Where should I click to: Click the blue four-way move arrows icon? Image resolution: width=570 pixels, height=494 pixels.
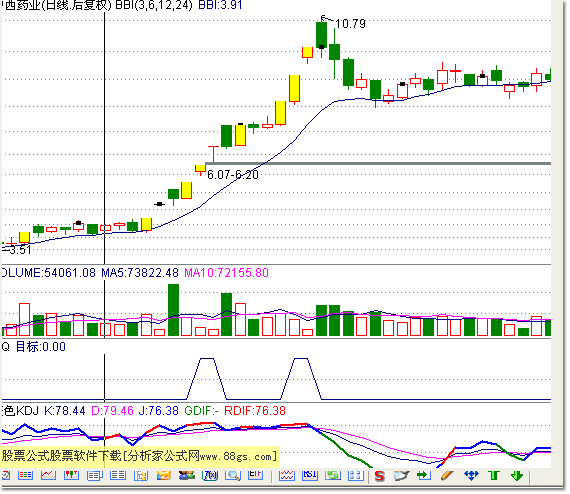click(x=471, y=477)
